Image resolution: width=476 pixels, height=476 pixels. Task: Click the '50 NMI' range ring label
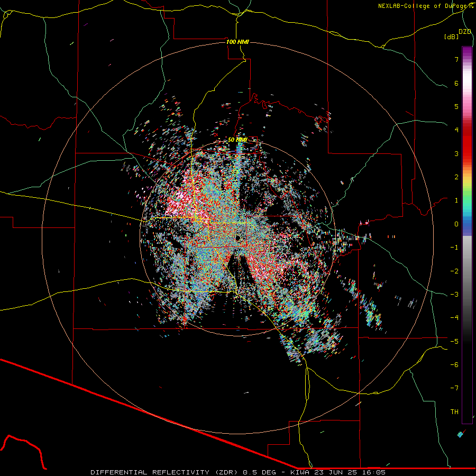click(237, 140)
